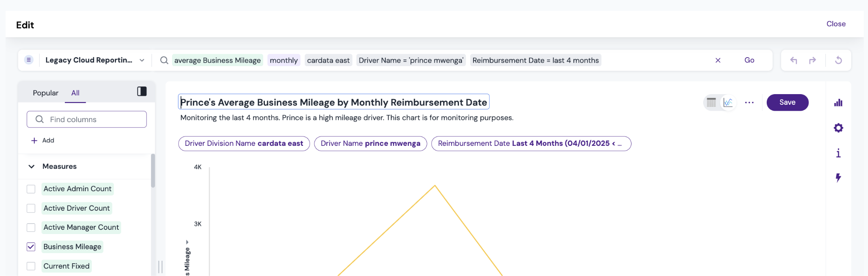This screenshot has width=868, height=276.
Task: Click the panel resize handle beside column list
Action: pos(160,267)
